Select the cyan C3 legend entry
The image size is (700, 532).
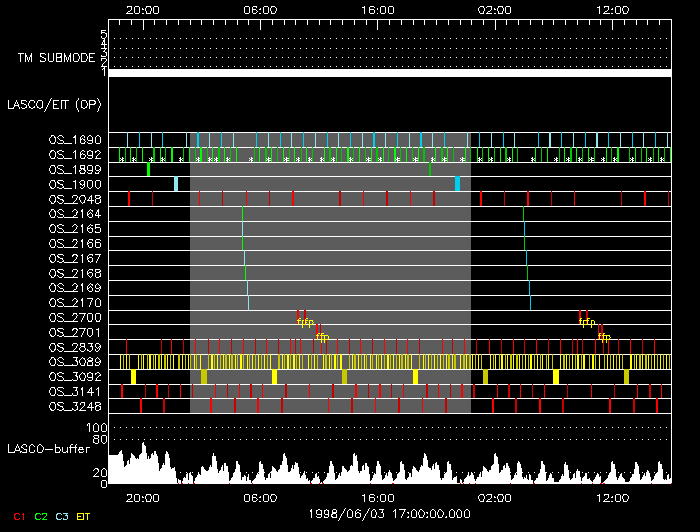tap(62, 517)
